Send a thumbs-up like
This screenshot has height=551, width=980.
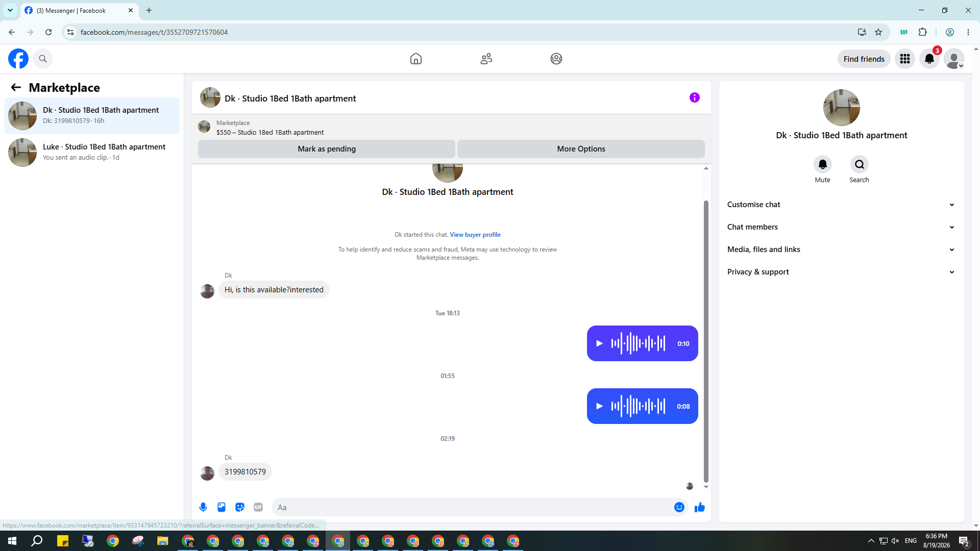pyautogui.click(x=700, y=507)
